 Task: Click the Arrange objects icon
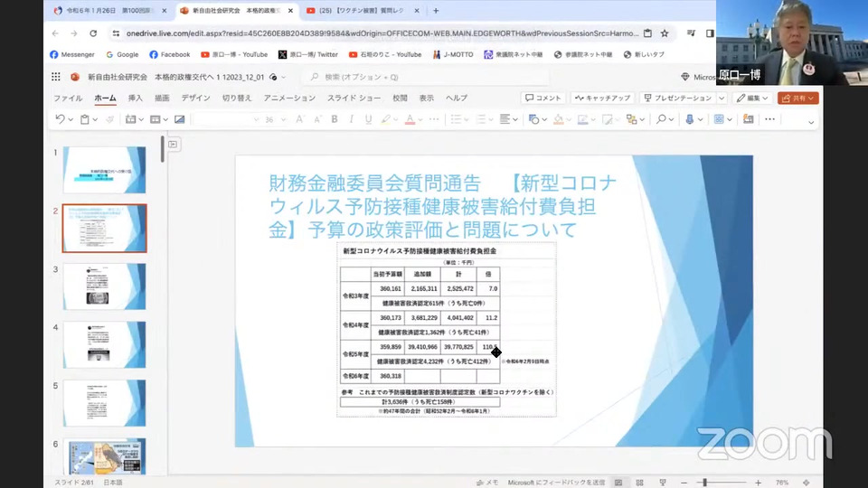pos(632,119)
